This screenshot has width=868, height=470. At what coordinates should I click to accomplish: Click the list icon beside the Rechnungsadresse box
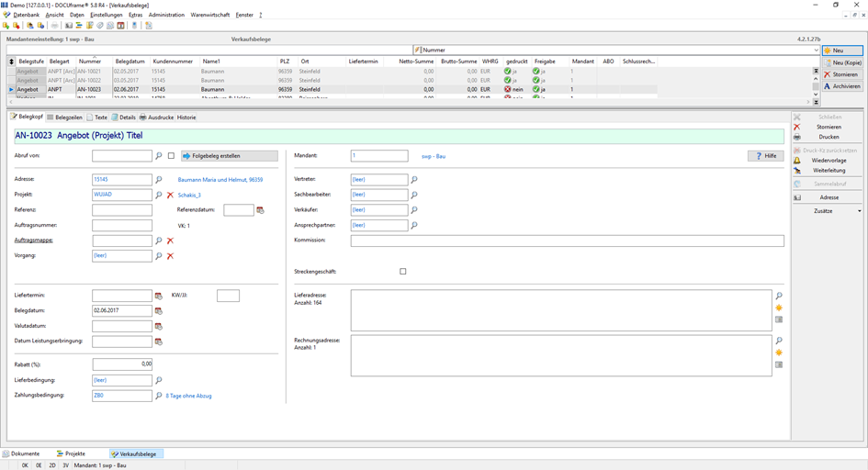click(x=779, y=365)
